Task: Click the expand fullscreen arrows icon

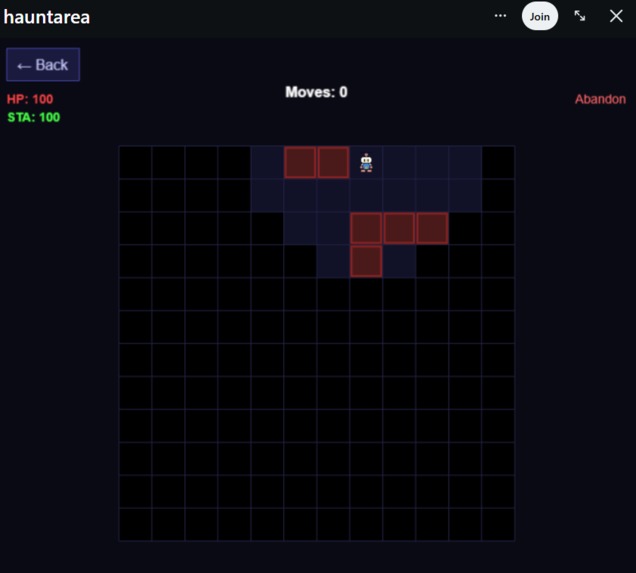Action: [580, 16]
